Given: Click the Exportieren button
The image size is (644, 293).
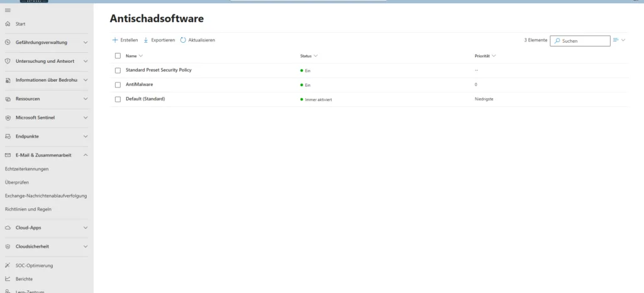Looking at the screenshot, I should pos(159,40).
